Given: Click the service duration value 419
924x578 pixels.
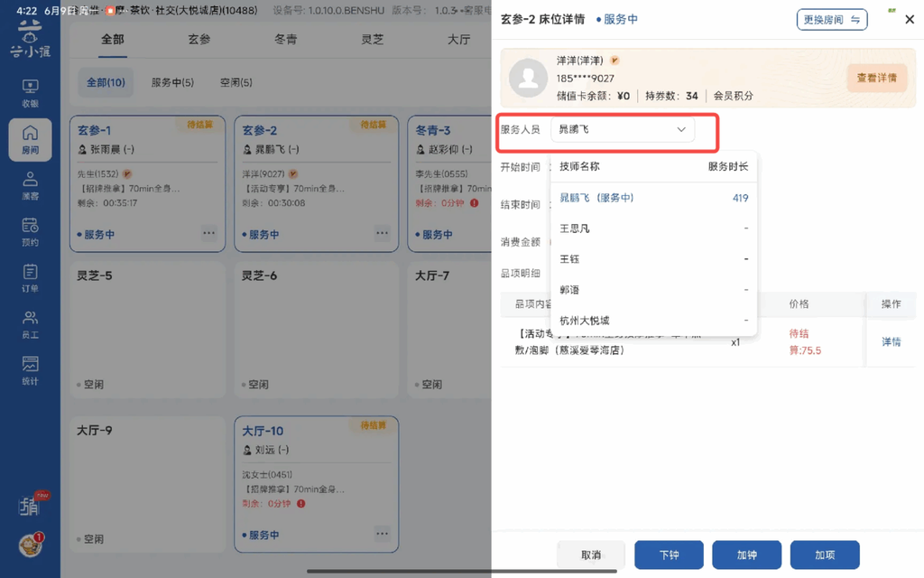Looking at the screenshot, I should pos(740,198).
